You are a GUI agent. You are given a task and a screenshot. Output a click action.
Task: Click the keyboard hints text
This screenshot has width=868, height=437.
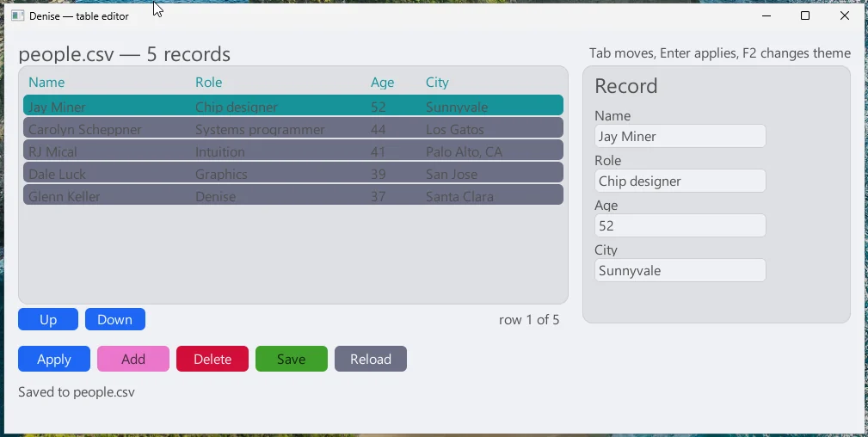pyautogui.click(x=720, y=53)
